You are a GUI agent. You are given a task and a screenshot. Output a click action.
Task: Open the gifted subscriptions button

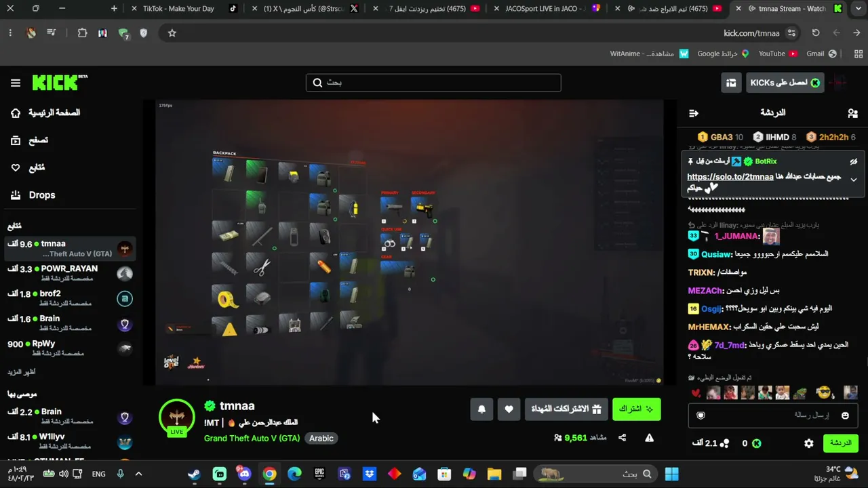click(x=566, y=409)
